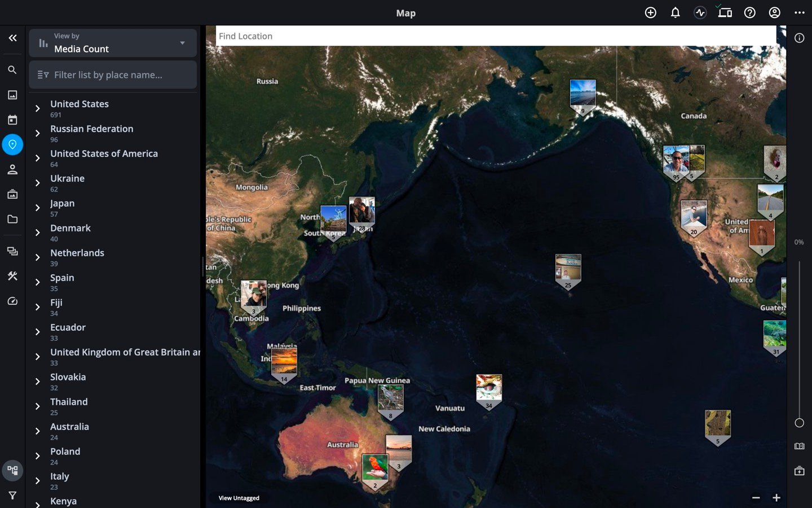812x508 pixels.
Task: Toggle the info panel icon
Action: point(799,38)
